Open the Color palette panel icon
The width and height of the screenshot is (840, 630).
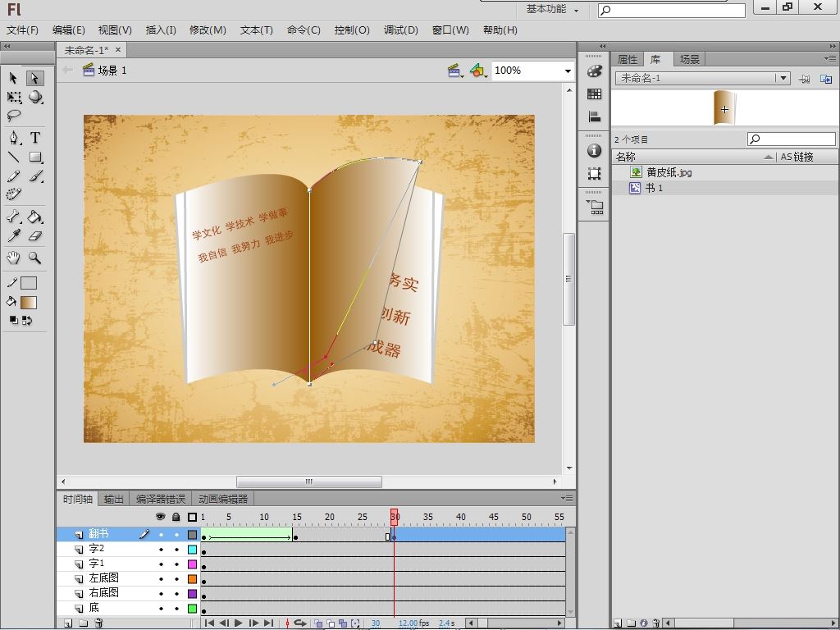pos(594,71)
